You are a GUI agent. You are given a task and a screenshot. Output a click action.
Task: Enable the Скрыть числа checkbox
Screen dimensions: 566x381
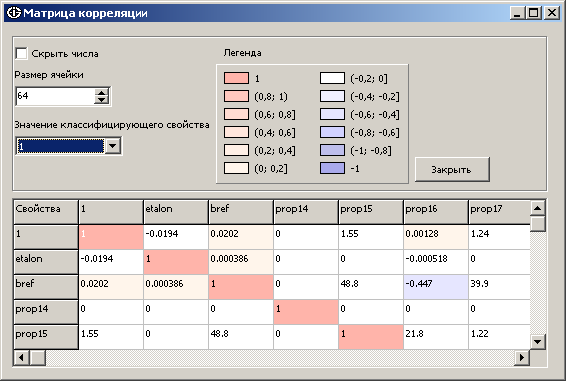21,53
